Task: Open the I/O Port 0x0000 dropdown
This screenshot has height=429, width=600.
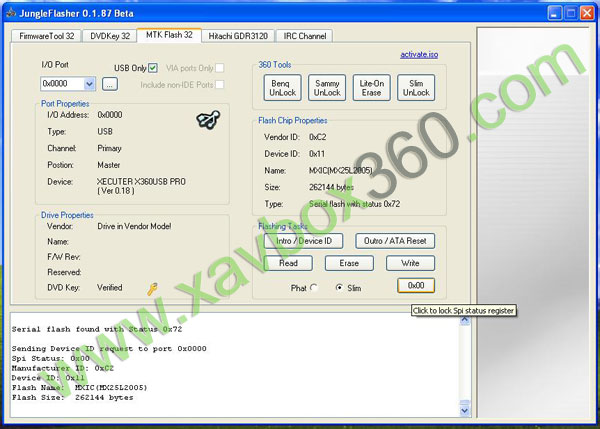Action: click(89, 83)
